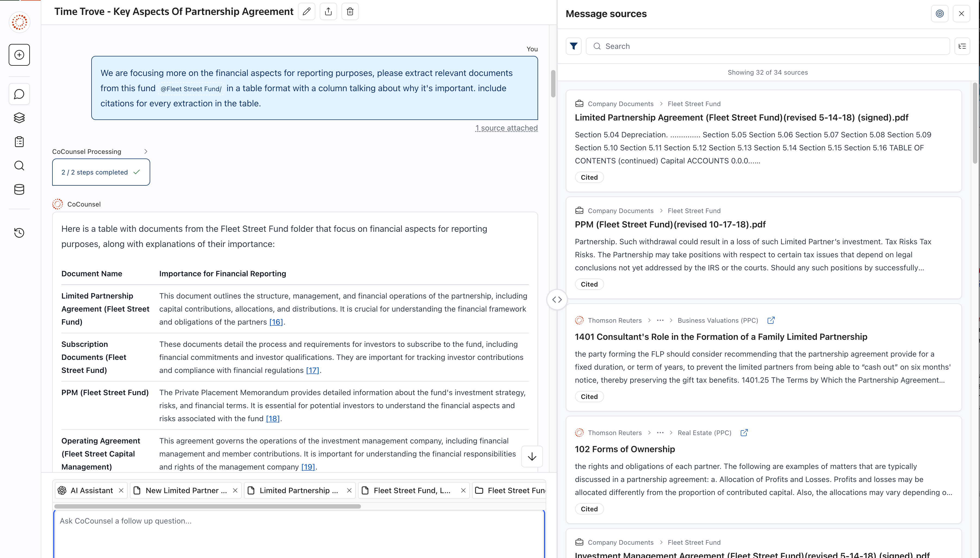The height and width of the screenshot is (558, 980).
Task: Share chat using the export icon
Action: (328, 11)
